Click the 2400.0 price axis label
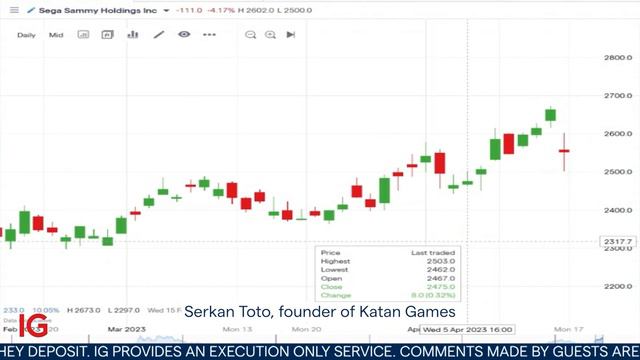This screenshot has width=640, height=360. tap(618, 210)
